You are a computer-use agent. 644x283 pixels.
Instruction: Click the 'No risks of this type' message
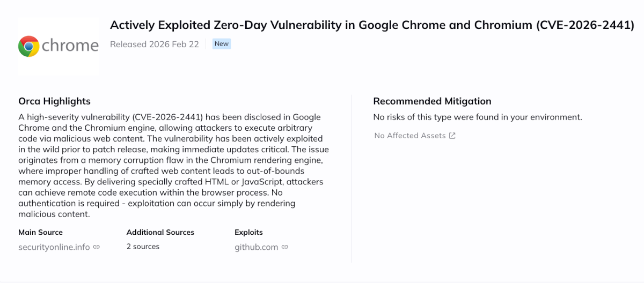click(x=477, y=117)
